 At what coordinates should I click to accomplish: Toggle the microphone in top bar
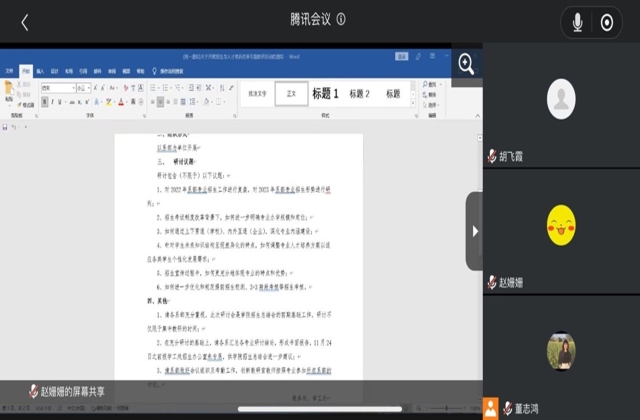point(577,22)
